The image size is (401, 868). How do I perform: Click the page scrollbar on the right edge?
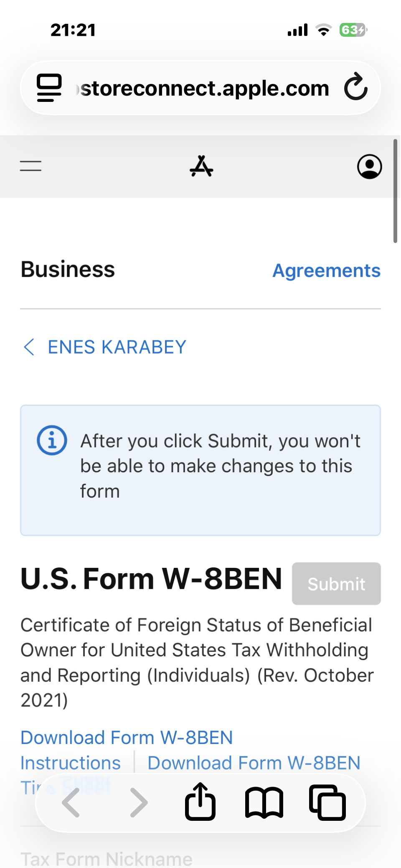click(x=395, y=191)
